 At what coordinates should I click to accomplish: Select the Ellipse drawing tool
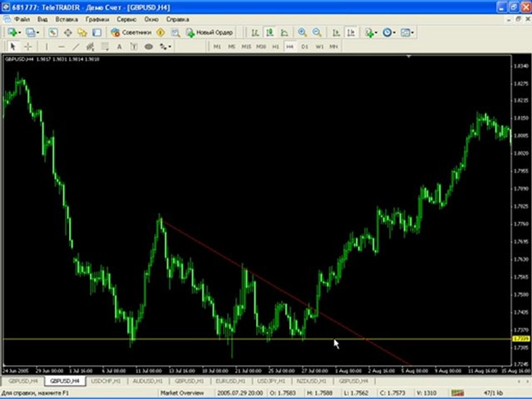click(149, 47)
